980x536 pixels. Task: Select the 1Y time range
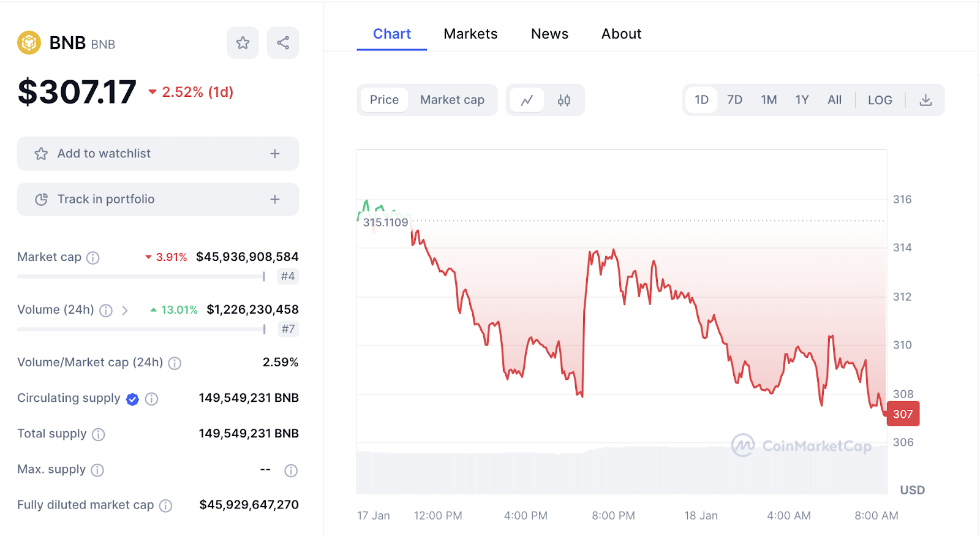point(802,100)
